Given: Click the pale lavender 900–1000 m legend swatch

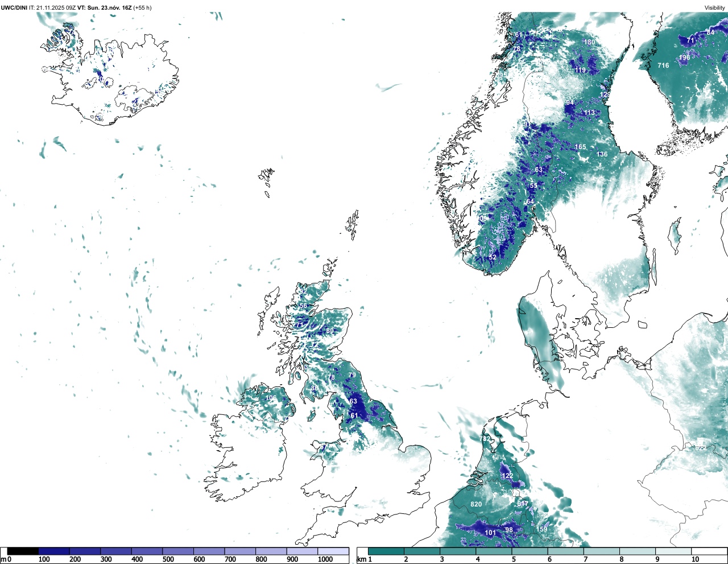Looking at the screenshot, I should [302, 551].
